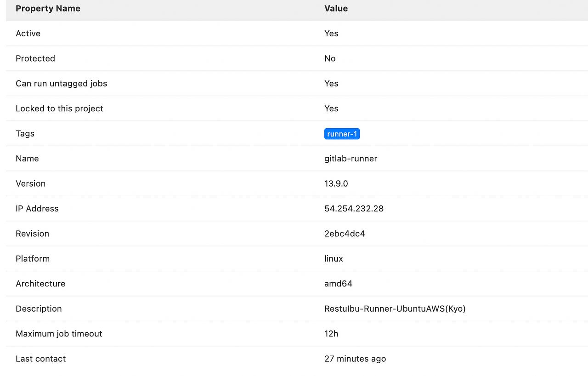Click the amd64 Architecture value
The image size is (588, 376).
[x=339, y=284]
